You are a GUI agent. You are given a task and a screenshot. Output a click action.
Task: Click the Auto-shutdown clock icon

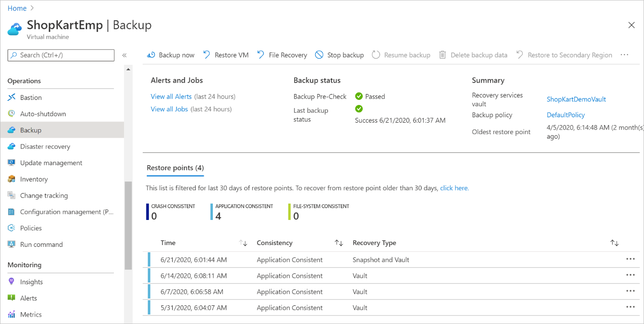(x=11, y=114)
